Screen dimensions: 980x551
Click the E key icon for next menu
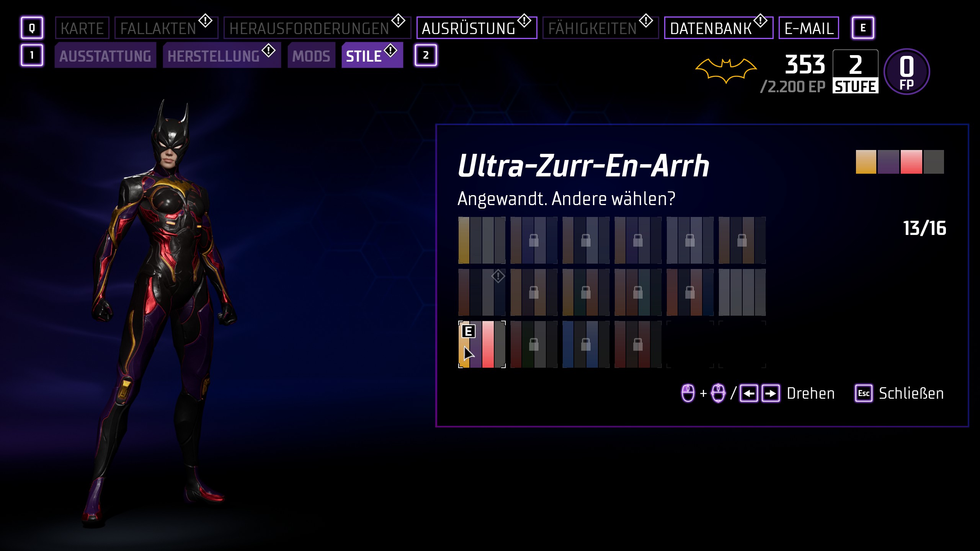click(x=863, y=28)
